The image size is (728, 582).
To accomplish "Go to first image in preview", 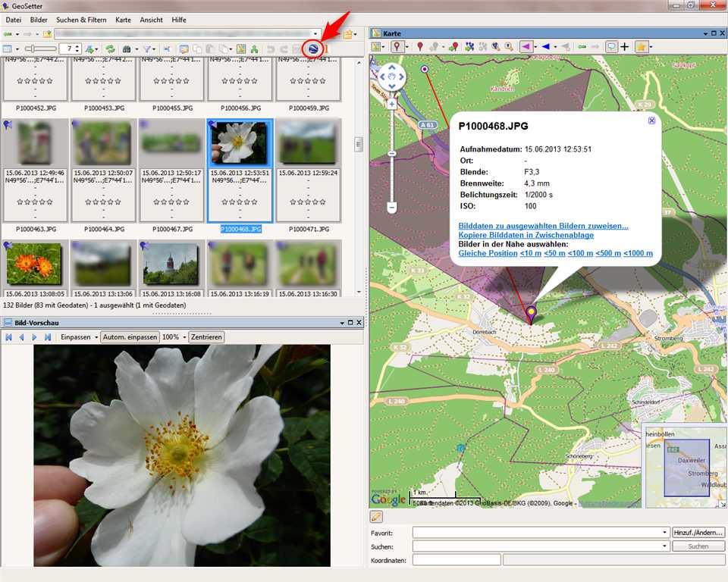I will (x=9, y=337).
